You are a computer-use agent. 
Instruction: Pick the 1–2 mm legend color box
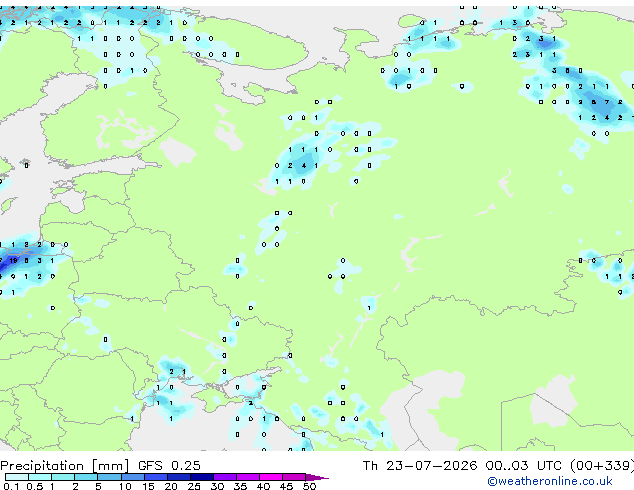click(63, 477)
